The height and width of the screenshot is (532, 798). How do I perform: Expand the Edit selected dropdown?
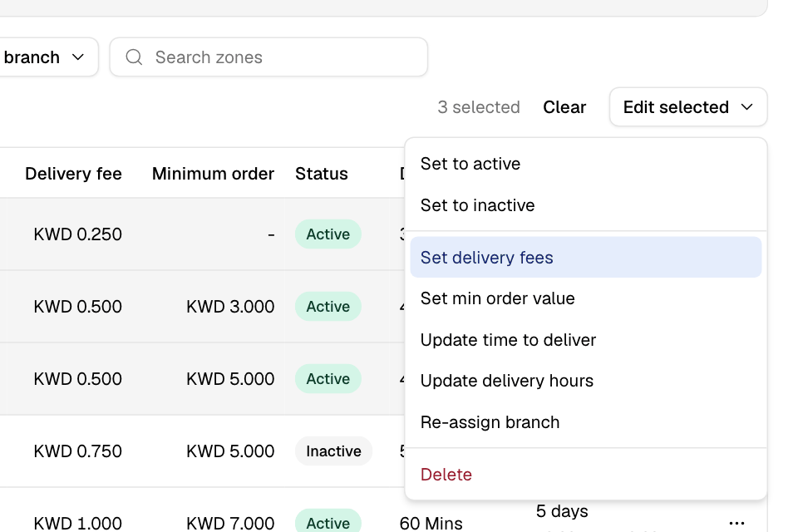click(688, 107)
